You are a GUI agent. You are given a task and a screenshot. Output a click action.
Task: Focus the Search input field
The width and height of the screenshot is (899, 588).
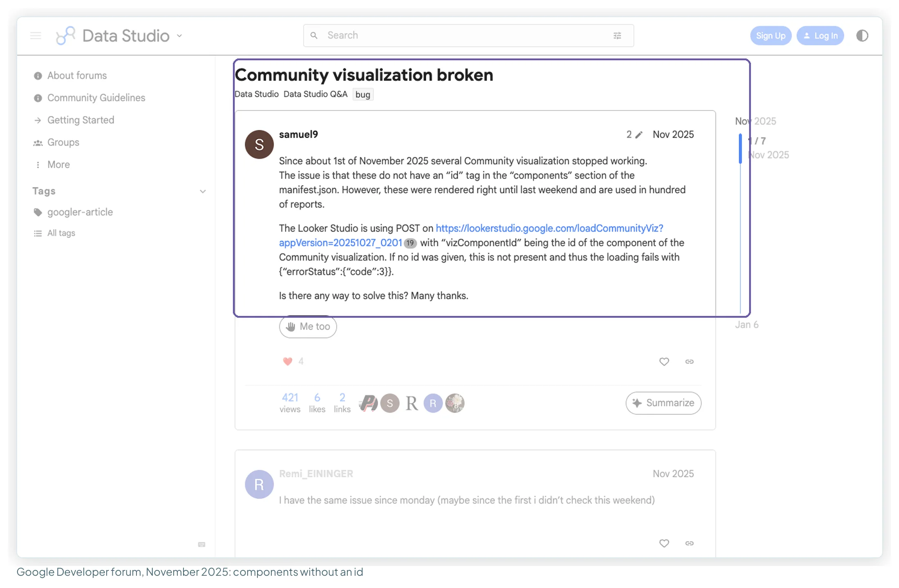point(468,36)
